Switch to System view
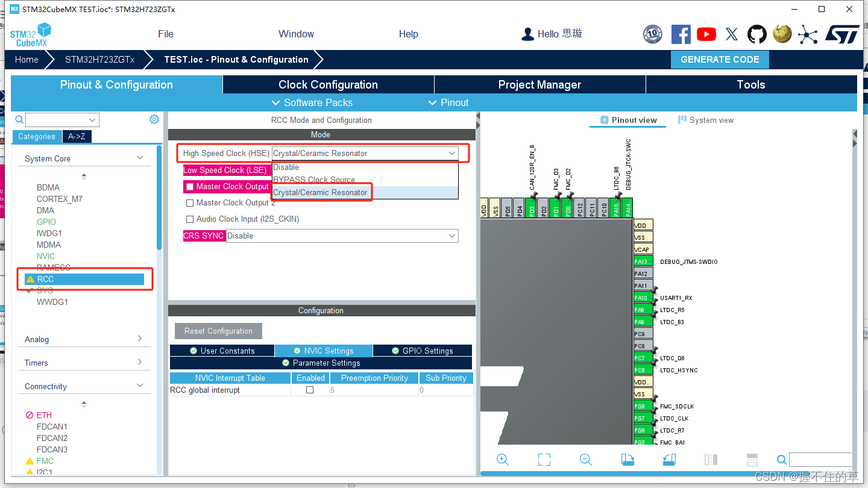The image size is (868, 488). [x=706, y=120]
